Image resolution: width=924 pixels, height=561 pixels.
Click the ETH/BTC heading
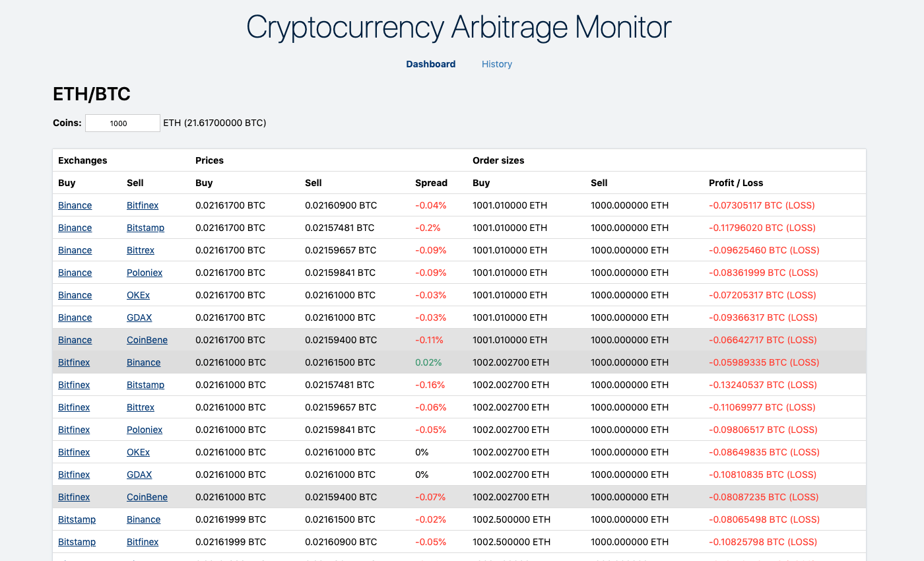[92, 94]
